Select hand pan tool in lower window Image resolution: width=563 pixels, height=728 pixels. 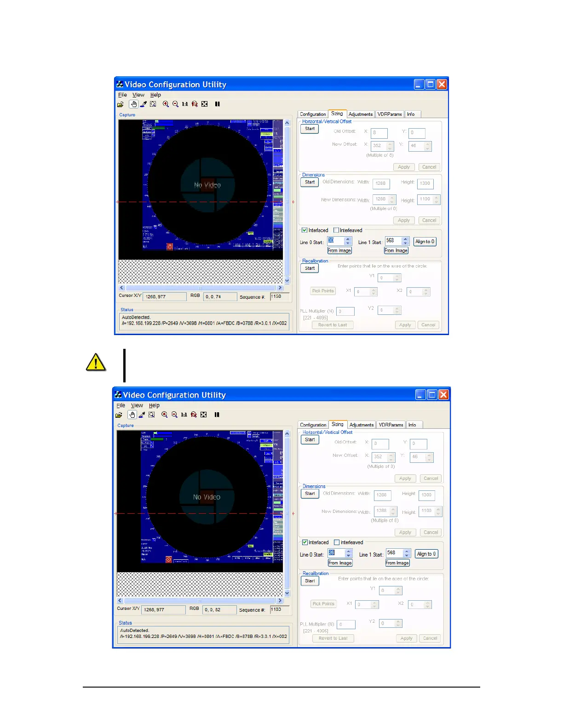tap(132, 415)
